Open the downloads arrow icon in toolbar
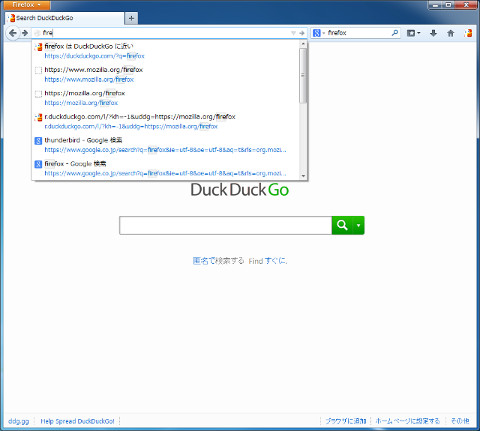This screenshot has width=480, height=431. (433, 33)
